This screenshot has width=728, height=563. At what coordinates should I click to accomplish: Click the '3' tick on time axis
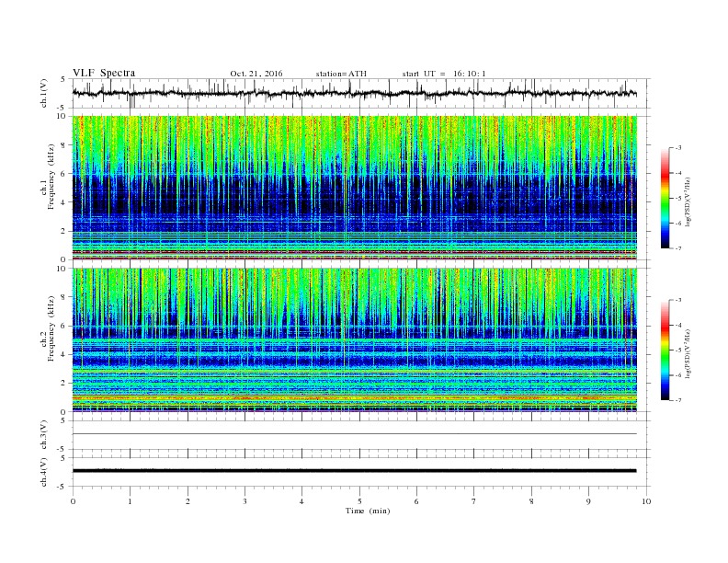click(245, 501)
